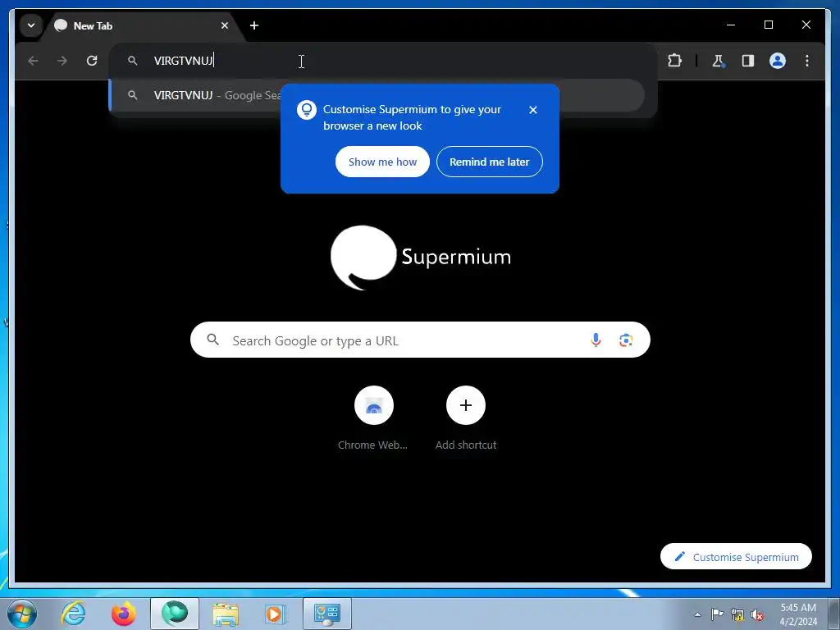Image resolution: width=840 pixels, height=630 pixels.
Task: Open the Chrome Web Store shortcut
Action: point(373,419)
